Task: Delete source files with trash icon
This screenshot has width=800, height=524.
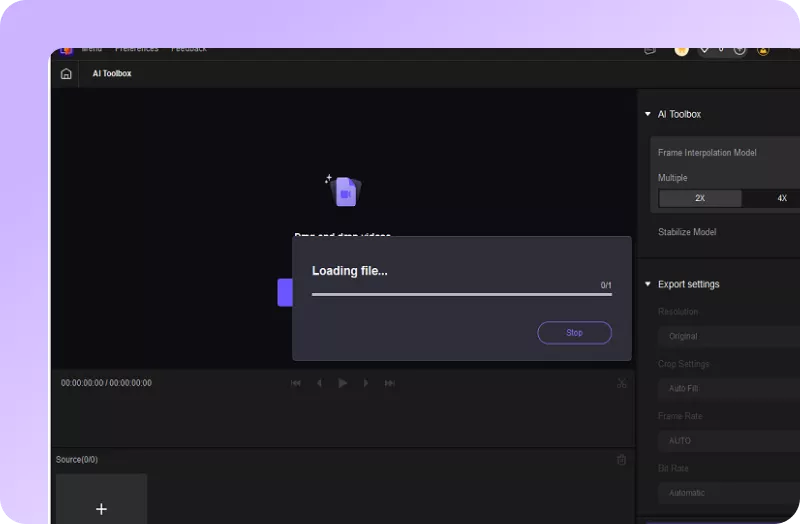Action: click(x=621, y=460)
